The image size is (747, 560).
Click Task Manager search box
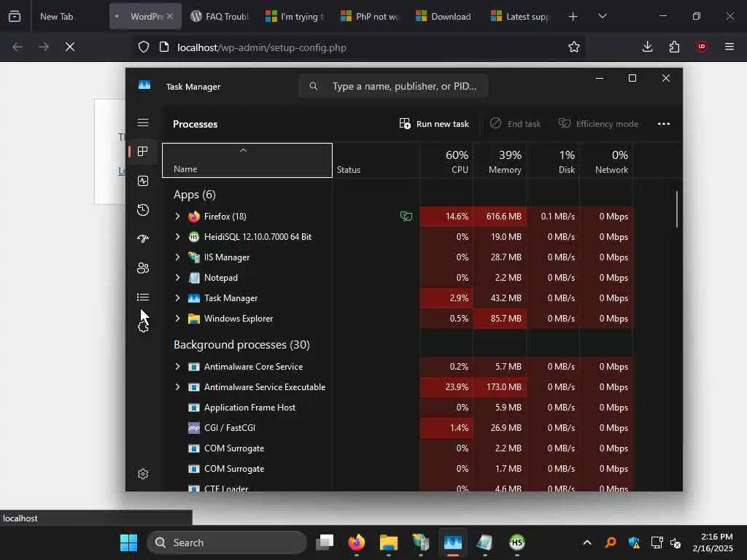point(393,86)
